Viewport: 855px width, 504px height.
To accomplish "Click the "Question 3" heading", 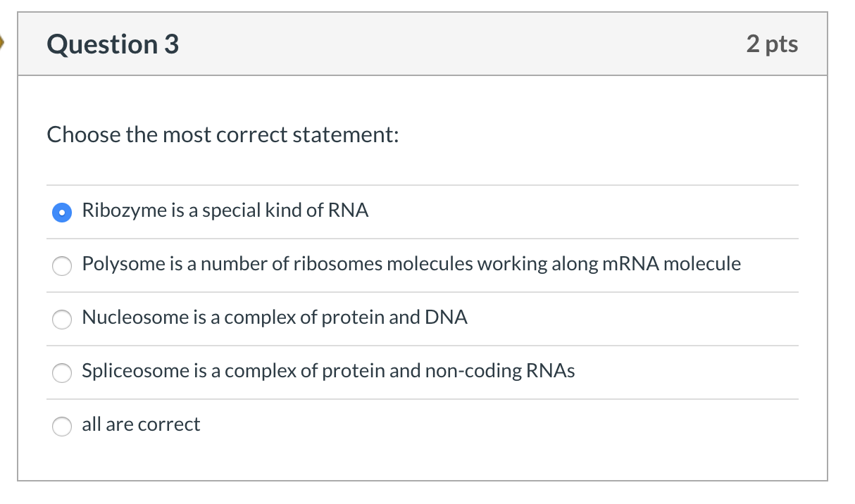I will (113, 44).
